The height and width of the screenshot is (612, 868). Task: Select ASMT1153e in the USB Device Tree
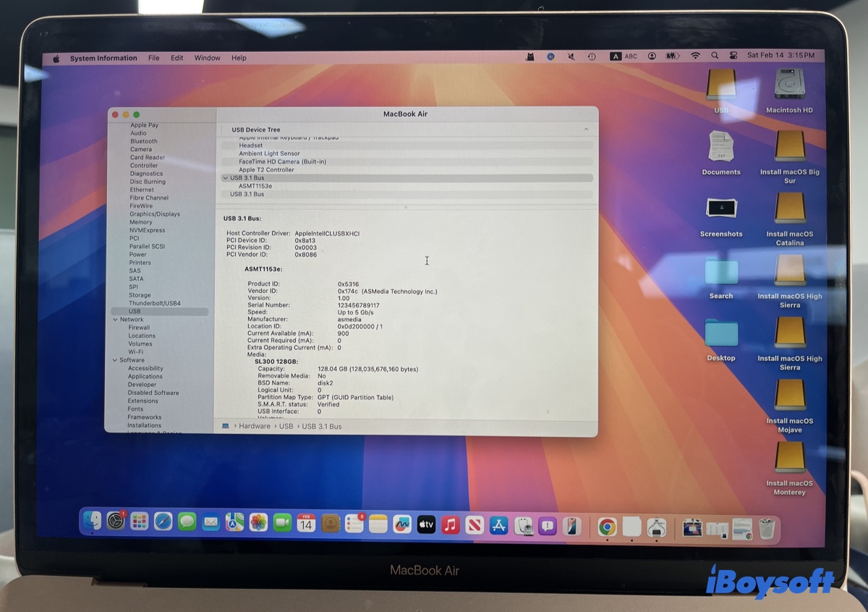[x=255, y=186]
